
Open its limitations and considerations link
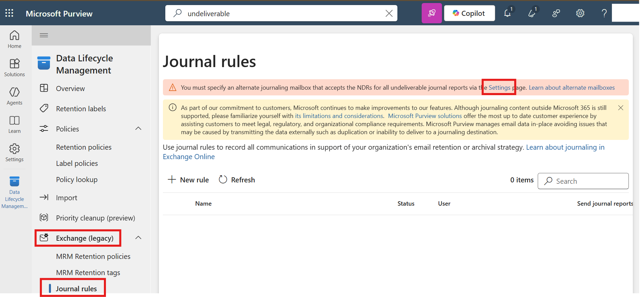click(339, 116)
